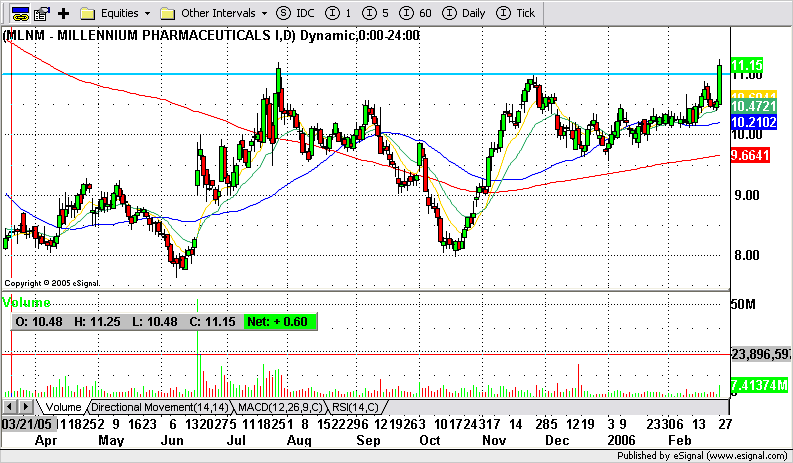Viewport: 793px width, 463px height.
Task: Click the 11.15 current price label
Action: 746,65
